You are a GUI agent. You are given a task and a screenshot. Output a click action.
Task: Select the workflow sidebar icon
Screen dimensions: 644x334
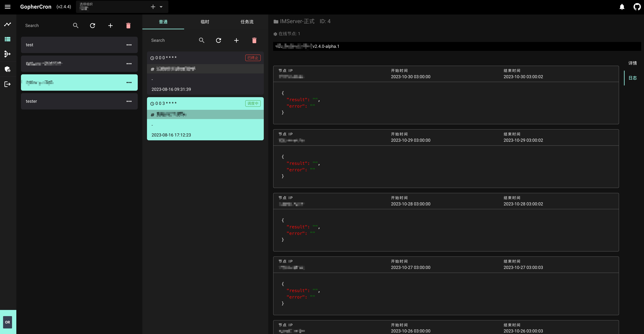click(x=8, y=54)
